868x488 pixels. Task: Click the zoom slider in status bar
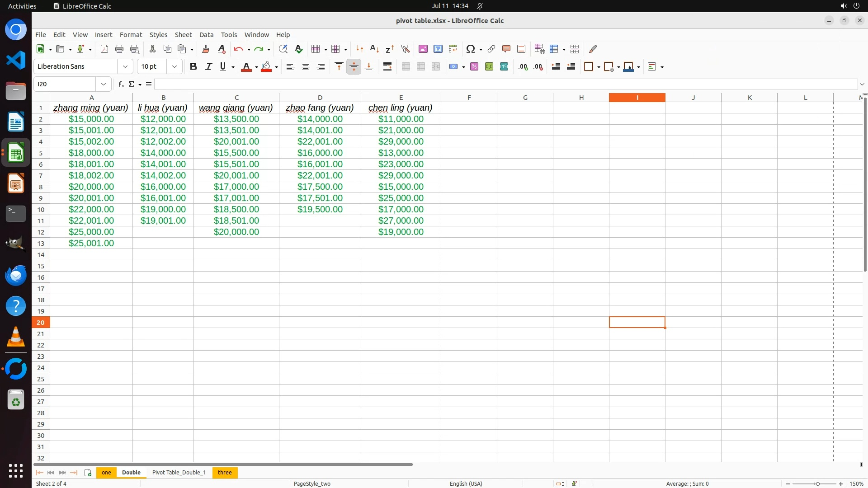(817, 483)
